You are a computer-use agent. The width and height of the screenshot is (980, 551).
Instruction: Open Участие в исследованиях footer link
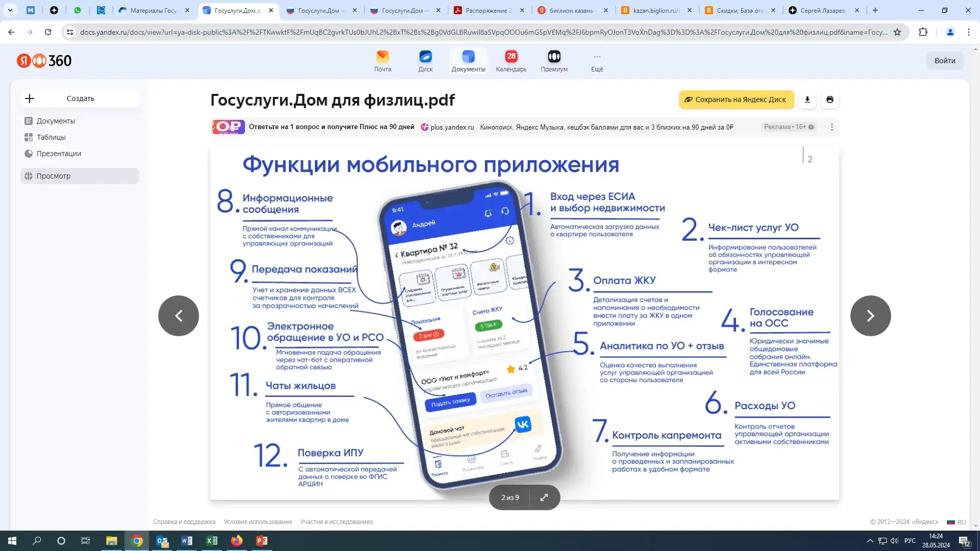click(336, 522)
